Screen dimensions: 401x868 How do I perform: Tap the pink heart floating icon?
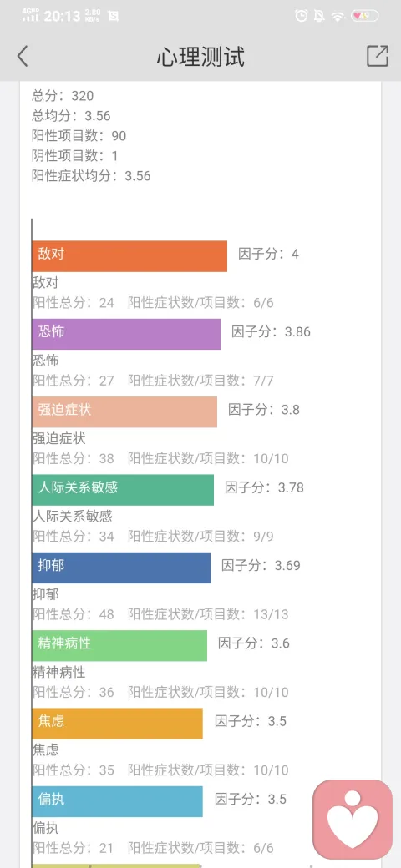(x=353, y=820)
